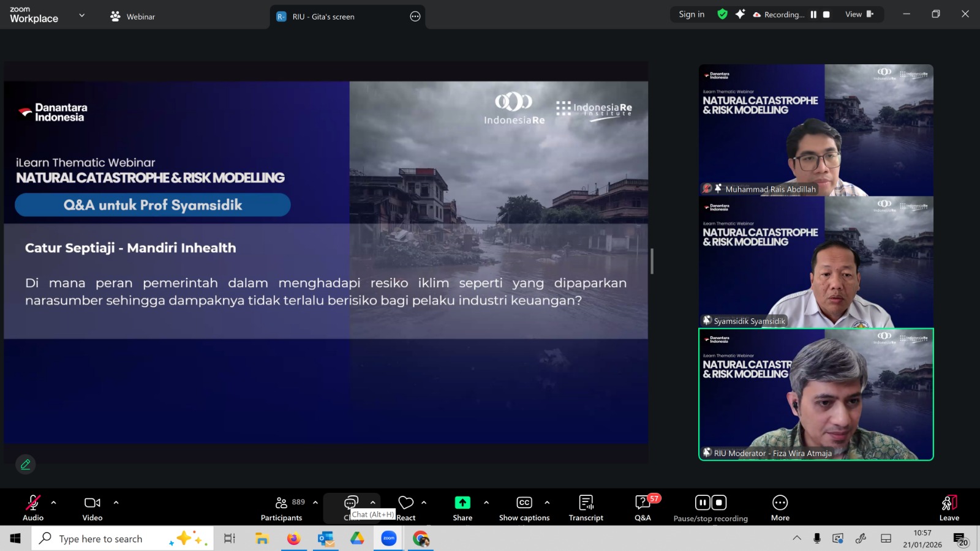
Task: Select the RIU - Gita's screen tab
Action: (323, 17)
